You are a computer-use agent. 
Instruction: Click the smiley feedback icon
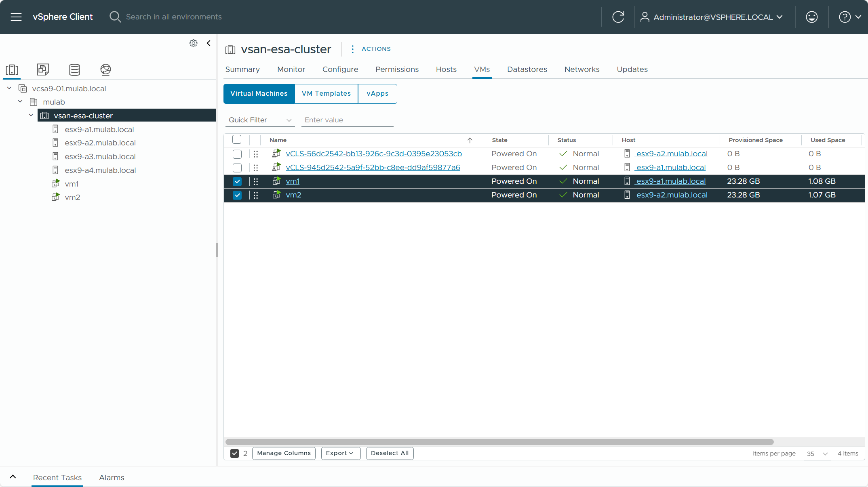(x=811, y=17)
